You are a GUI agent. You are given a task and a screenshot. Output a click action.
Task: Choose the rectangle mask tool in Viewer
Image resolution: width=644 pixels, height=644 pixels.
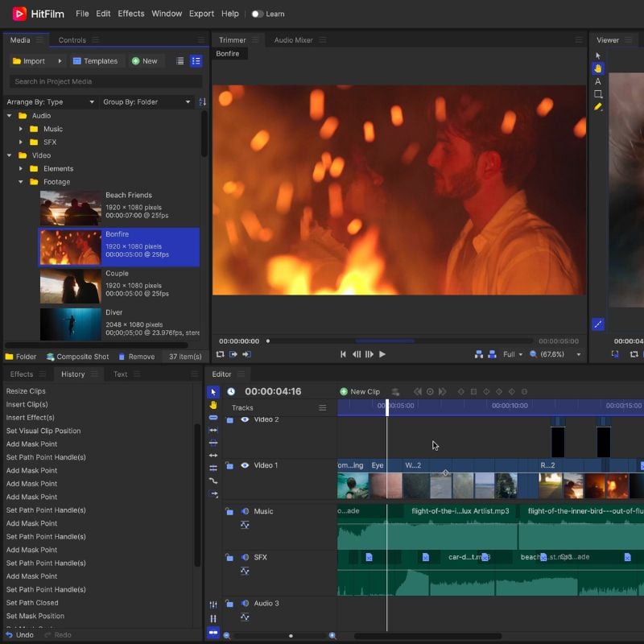(597, 94)
